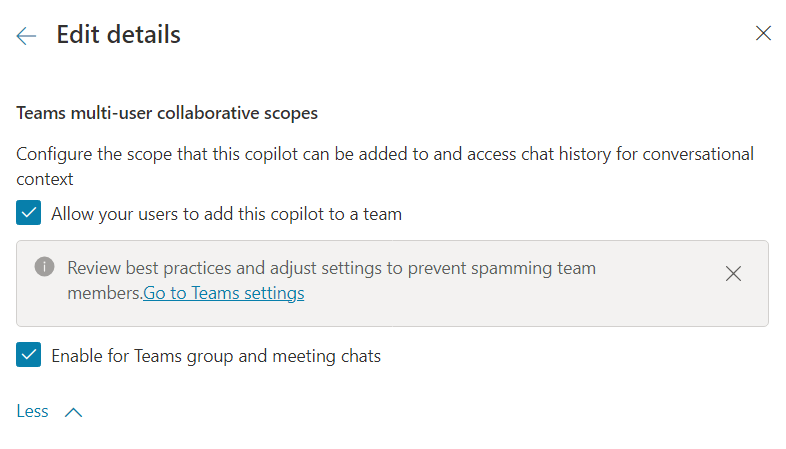
Task: Click the upward chevron next to Less
Action: click(73, 412)
